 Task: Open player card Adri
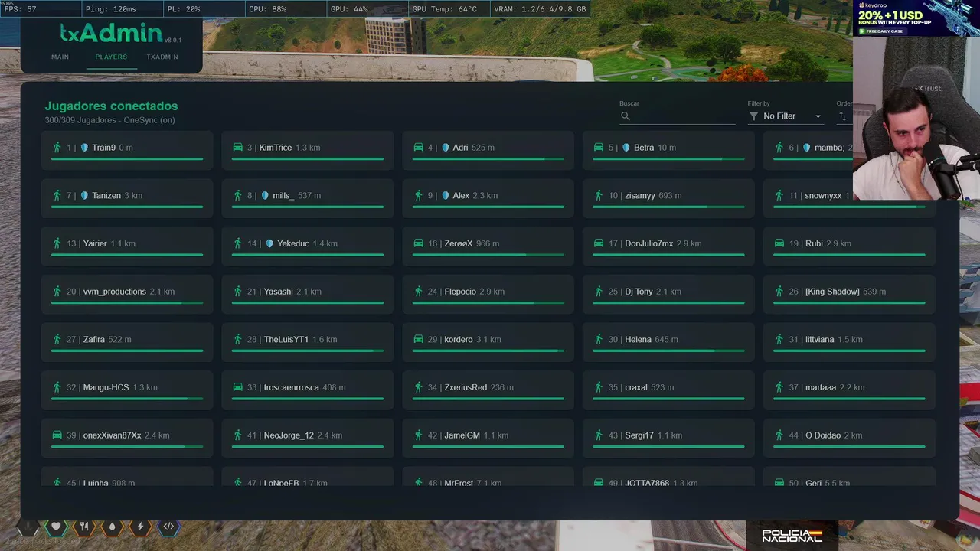(488, 150)
